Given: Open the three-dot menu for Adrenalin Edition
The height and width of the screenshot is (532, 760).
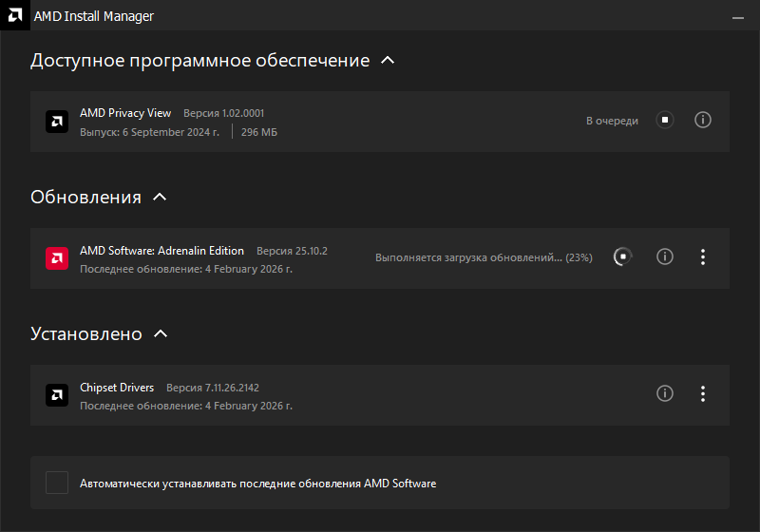Looking at the screenshot, I should click(x=703, y=256).
